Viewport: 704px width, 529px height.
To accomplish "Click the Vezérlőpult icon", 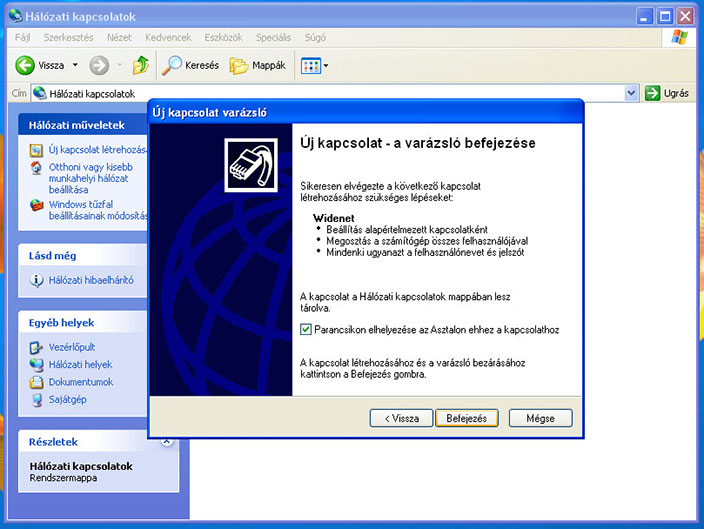I will point(36,348).
